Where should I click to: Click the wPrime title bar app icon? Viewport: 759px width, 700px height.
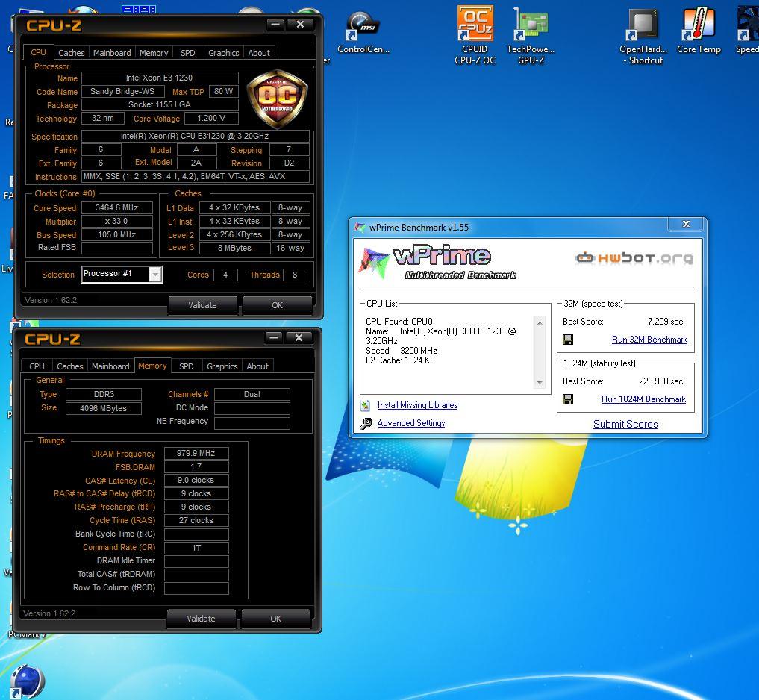(x=359, y=227)
